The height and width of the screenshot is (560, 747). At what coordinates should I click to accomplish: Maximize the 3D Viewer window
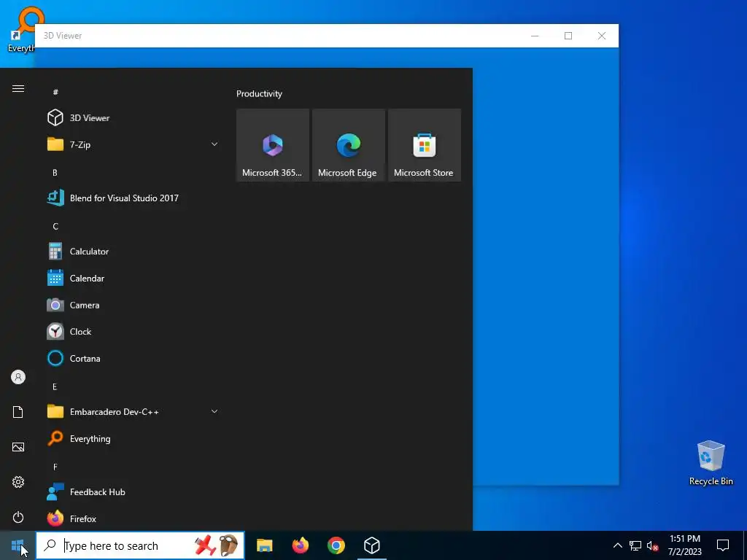coord(568,36)
